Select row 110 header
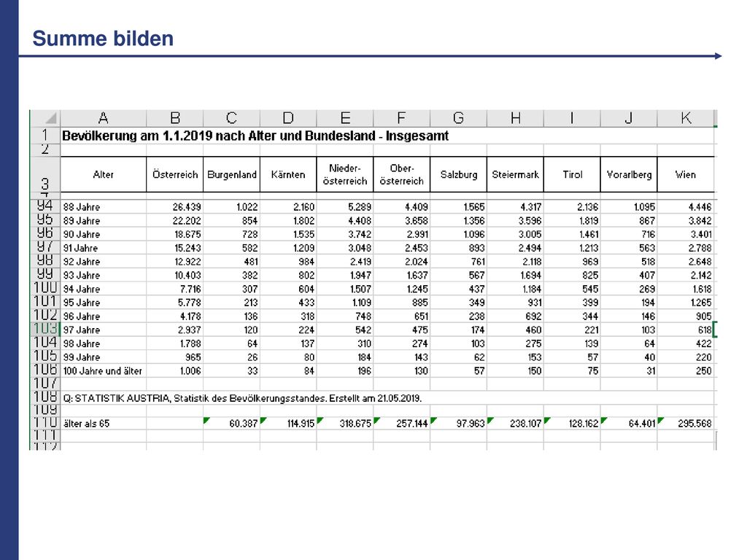Viewport: 747px width, 560px height. pyautogui.click(x=45, y=423)
